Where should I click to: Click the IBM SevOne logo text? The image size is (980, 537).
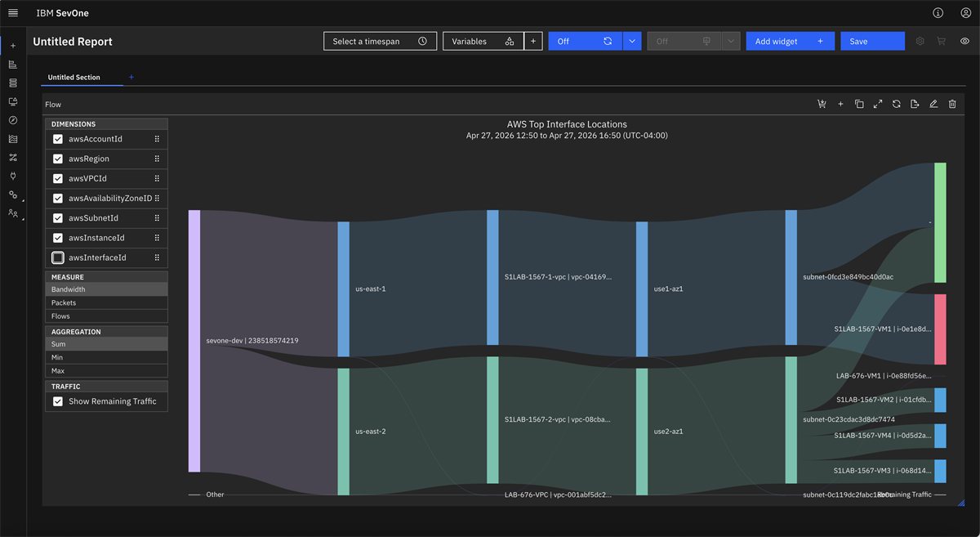(64, 13)
